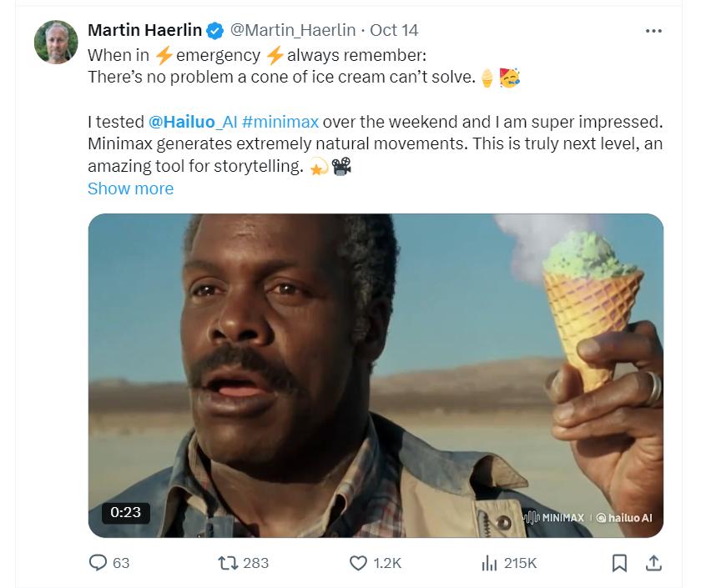Repost this tweet using the retweet icon
701x588 pixels.
coord(227,563)
